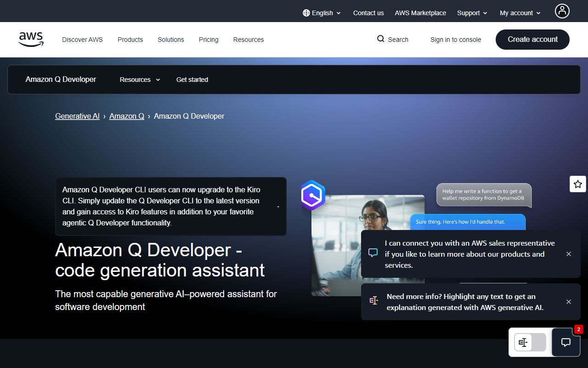
Task: Click the Create account button
Action: (x=532, y=39)
